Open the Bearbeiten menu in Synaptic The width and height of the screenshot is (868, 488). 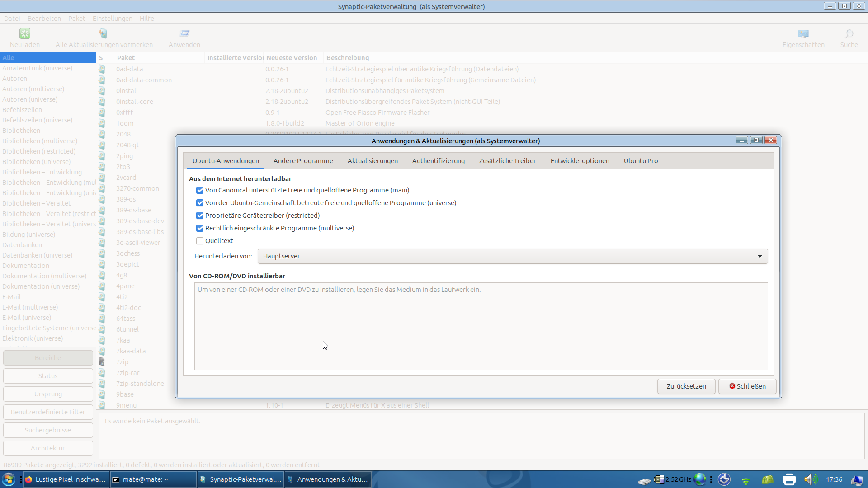tap(44, 19)
